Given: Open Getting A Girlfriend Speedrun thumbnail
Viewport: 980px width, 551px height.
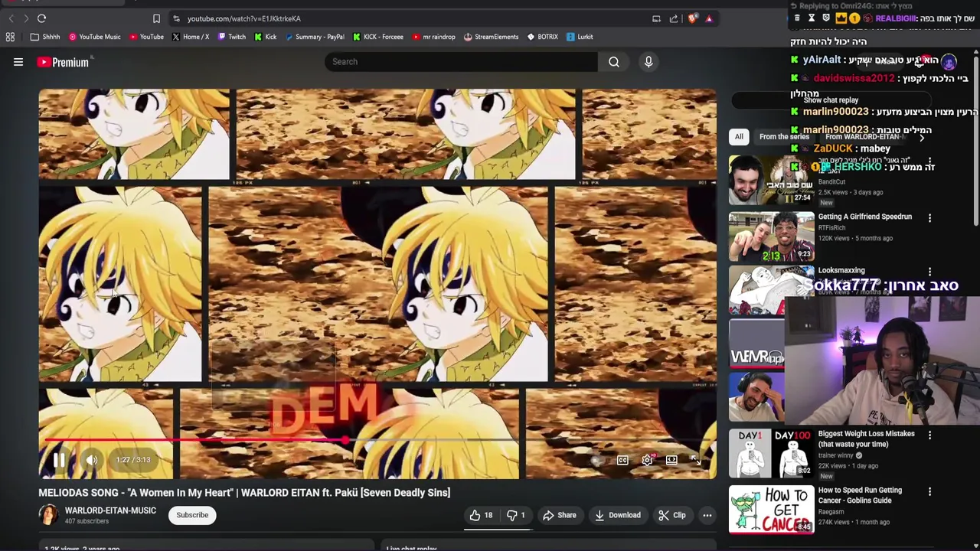Looking at the screenshot, I should (771, 237).
